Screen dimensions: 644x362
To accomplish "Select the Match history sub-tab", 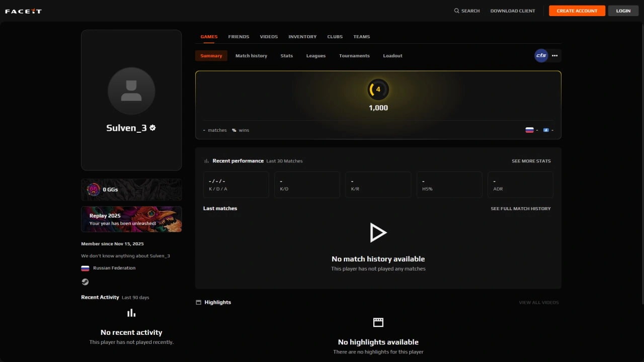I will [x=251, y=56].
